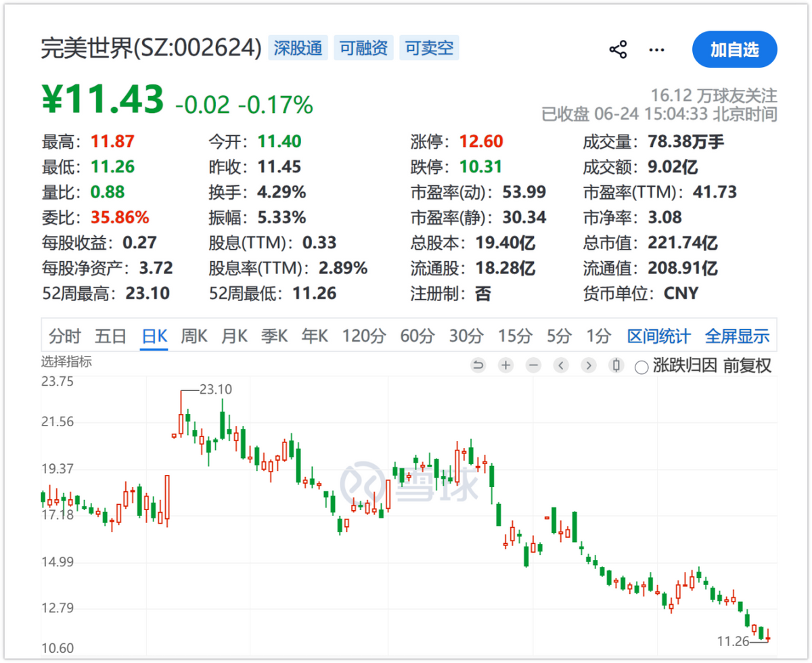Click the 16.12 万球友关注 text
Image resolution: width=812 pixels, height=663 pixels.
click(714, 94)
